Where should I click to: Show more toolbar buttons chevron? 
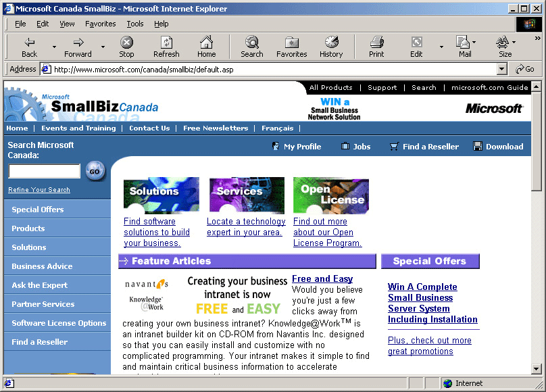538,38
